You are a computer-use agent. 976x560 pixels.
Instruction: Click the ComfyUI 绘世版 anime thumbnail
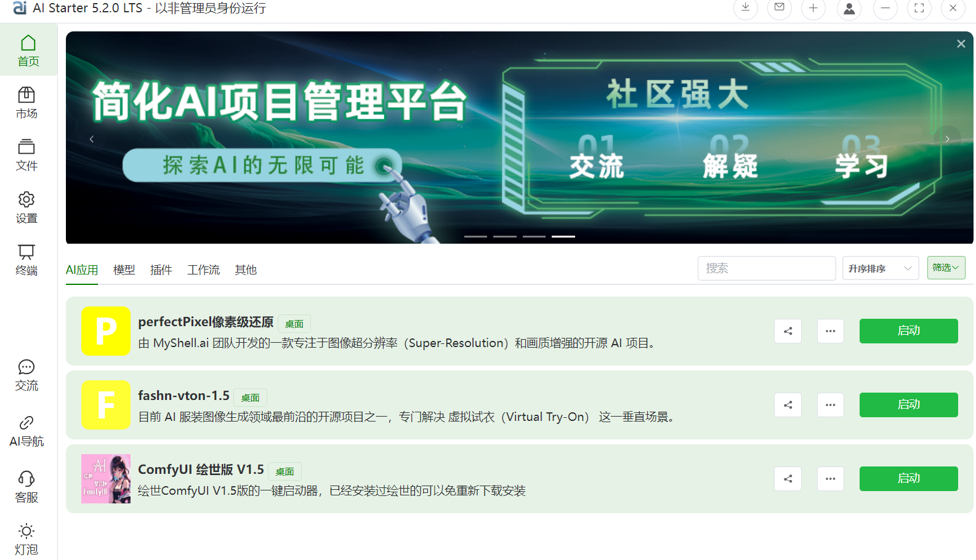tap(106, 479)
